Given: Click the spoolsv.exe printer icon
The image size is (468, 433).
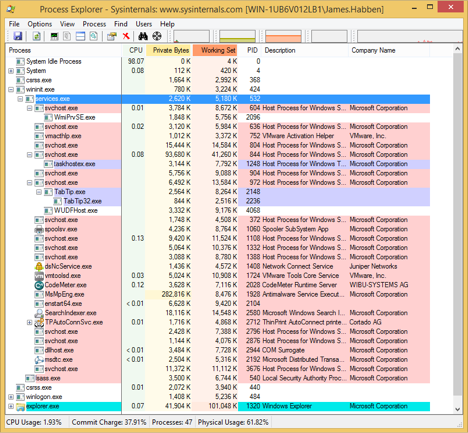Looking at the screenshot, I should click(x=39, y=229).
